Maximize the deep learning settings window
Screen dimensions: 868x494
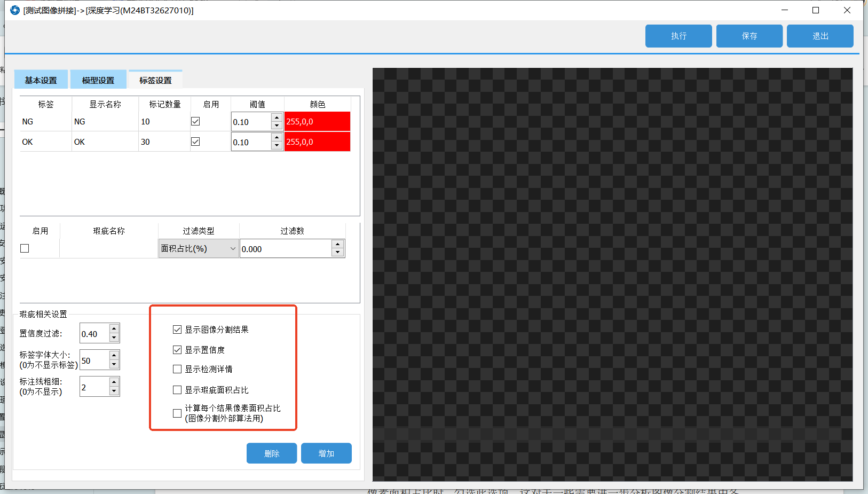(816, 10)
